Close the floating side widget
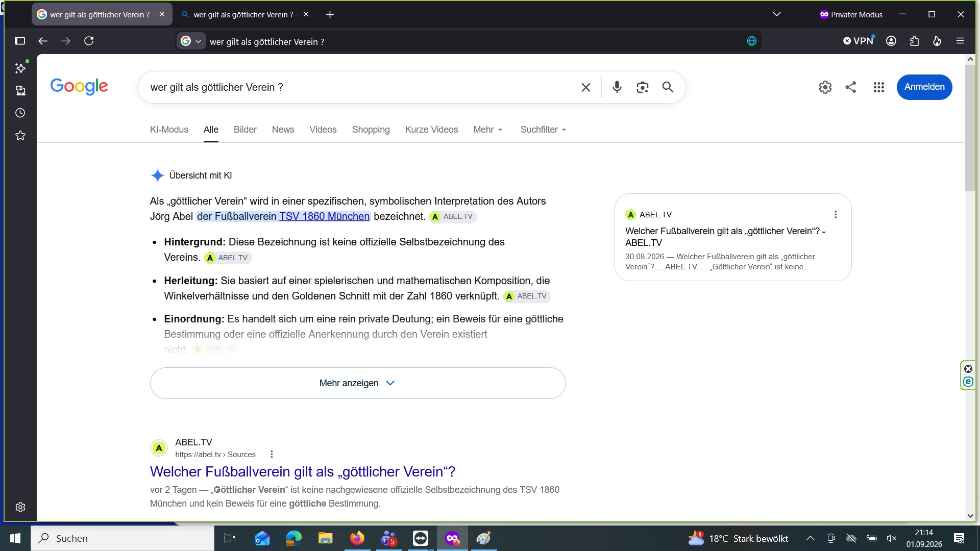Image resolution: width=980 pixels, height=551 pixels. click(968, 369)
